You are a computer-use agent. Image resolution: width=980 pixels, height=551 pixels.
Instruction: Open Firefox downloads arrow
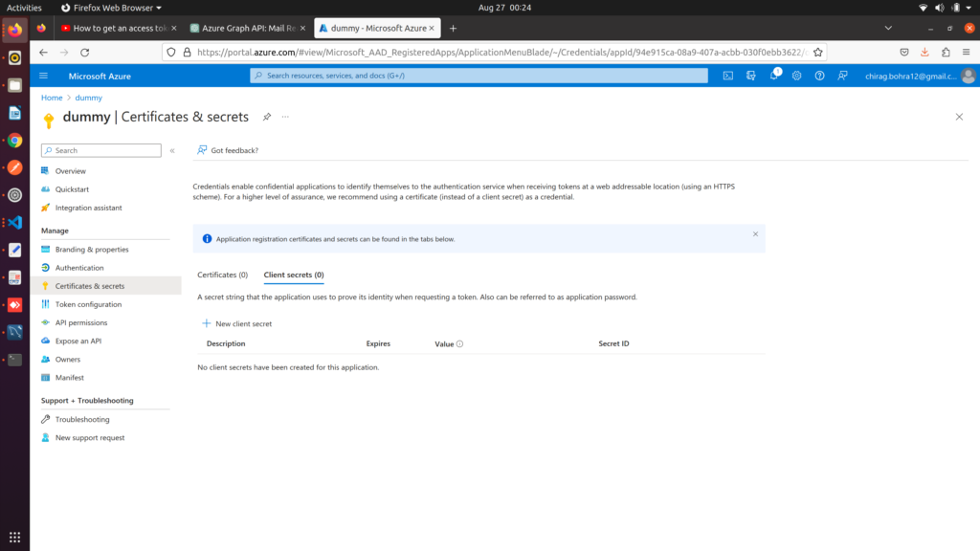click(x=924, y=53)
